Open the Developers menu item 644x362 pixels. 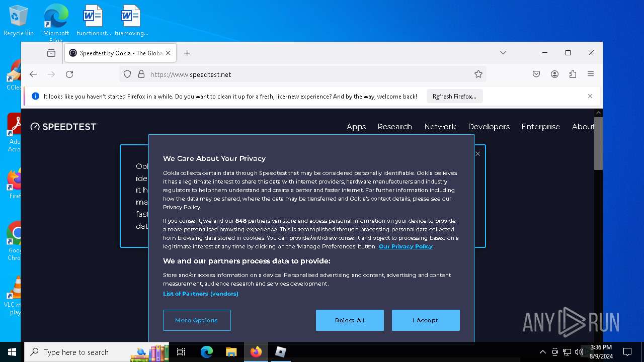(489, 127)
